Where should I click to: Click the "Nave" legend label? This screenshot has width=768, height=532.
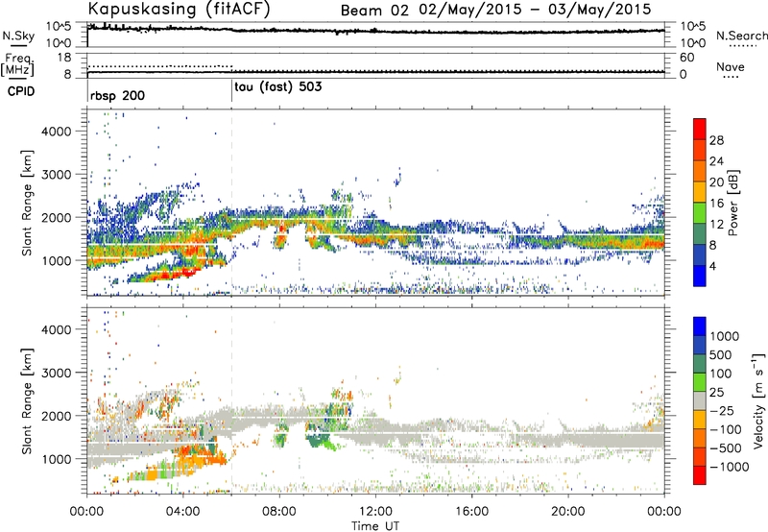[x=731, y=67]
